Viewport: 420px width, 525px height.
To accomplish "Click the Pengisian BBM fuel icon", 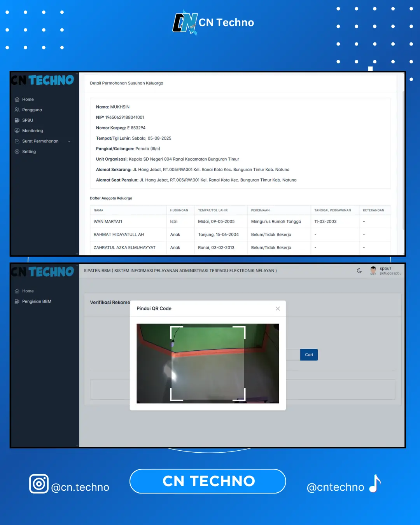I will (17, 301).
